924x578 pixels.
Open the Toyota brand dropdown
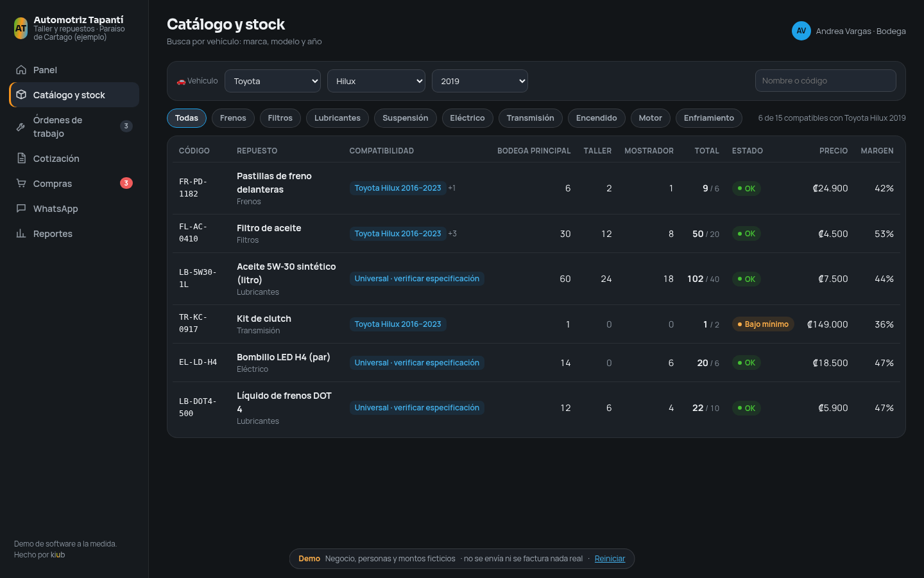pyautogui.click(x=273, y=81)
